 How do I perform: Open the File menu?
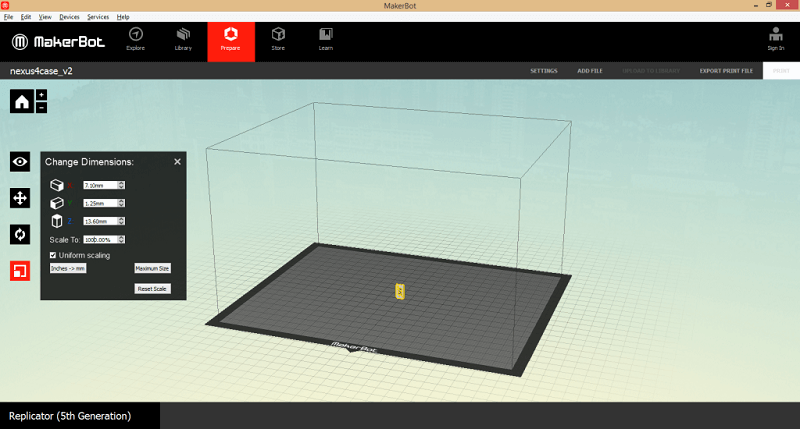(8, 17)
